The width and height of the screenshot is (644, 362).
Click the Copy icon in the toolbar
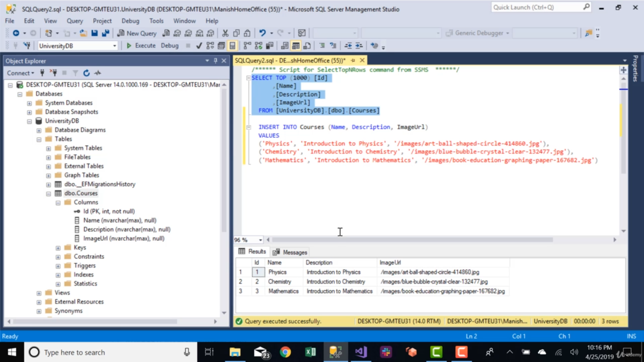click(236, 33)
